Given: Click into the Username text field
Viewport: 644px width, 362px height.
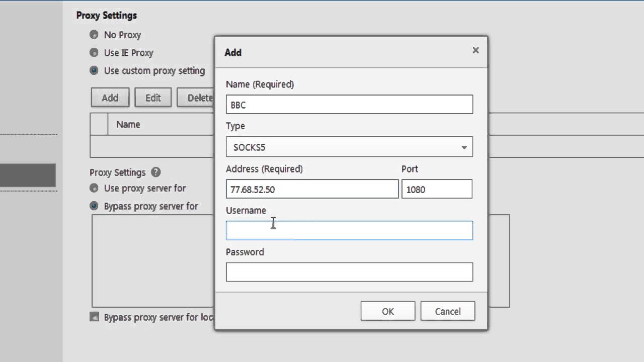Looking at the screenshot, I should (x=349, y=231).
